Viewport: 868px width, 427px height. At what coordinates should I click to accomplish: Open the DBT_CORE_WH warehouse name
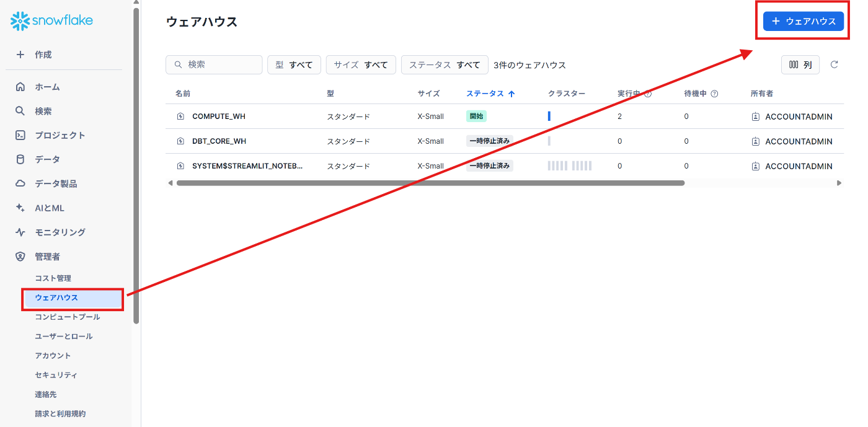[x=219, y=141]
